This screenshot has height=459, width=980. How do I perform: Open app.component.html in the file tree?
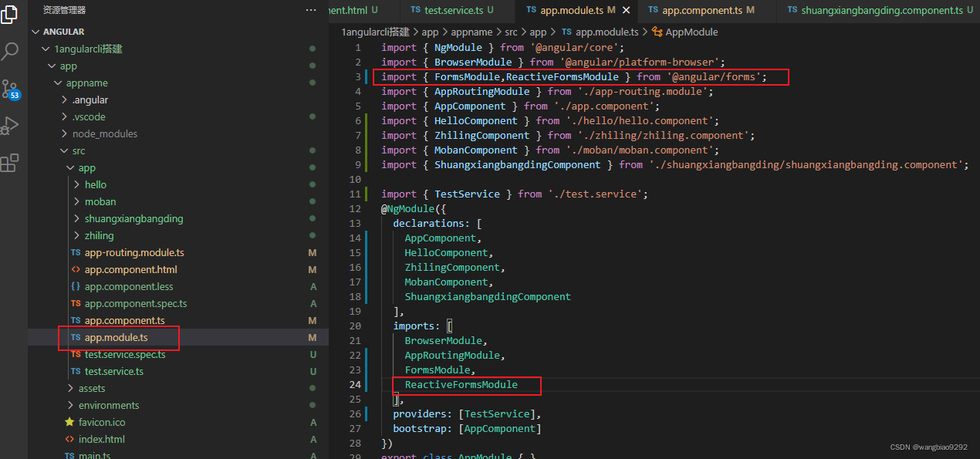point(130,269)
